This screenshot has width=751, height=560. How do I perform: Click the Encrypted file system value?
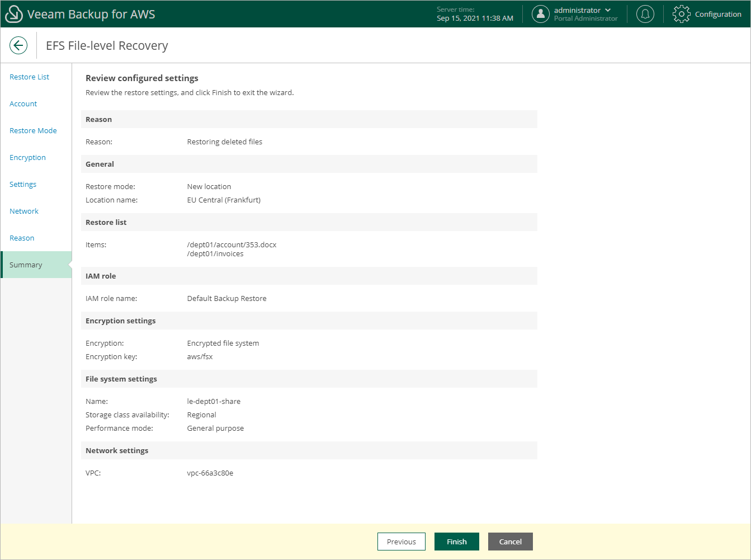point(223,343)
